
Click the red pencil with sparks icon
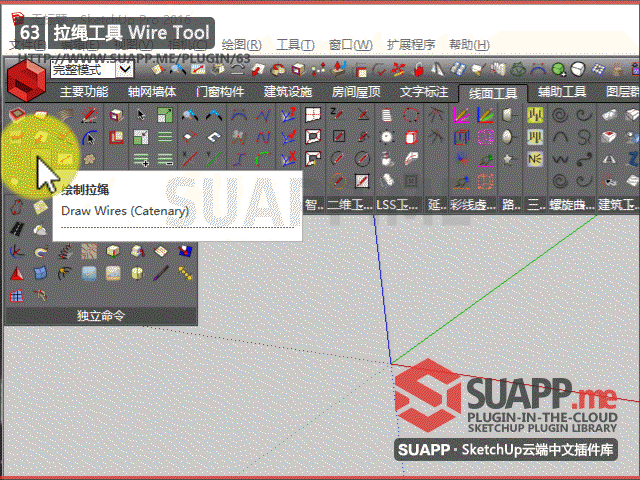coord(89,115)
